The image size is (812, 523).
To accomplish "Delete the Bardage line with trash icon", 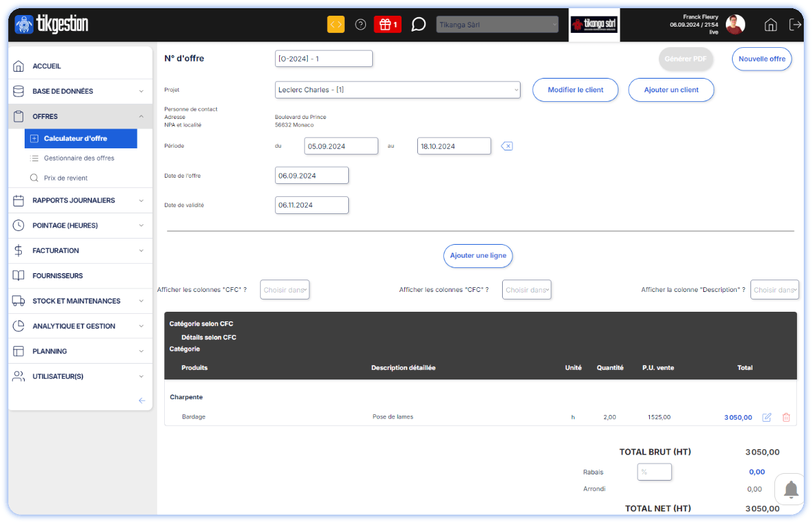I will [786, 417].
